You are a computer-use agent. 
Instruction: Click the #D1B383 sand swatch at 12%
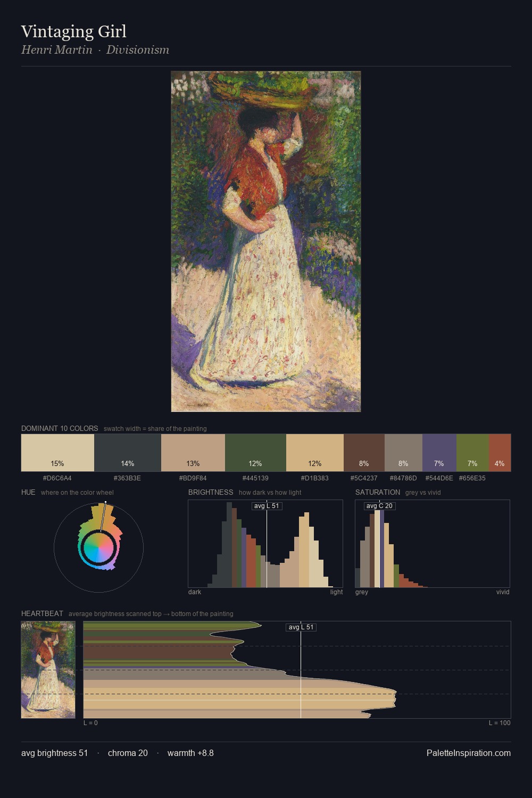tap(315, 453)
